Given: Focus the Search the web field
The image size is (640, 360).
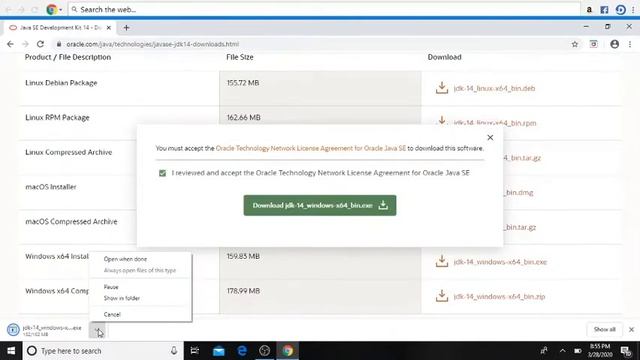Looking at the screenshot, I should 324,9.
